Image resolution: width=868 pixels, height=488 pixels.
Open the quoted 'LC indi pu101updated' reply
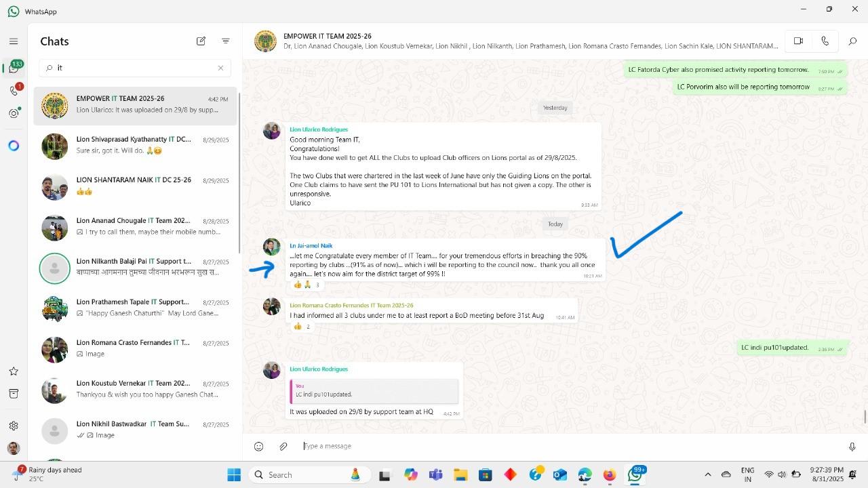[374, 391]
